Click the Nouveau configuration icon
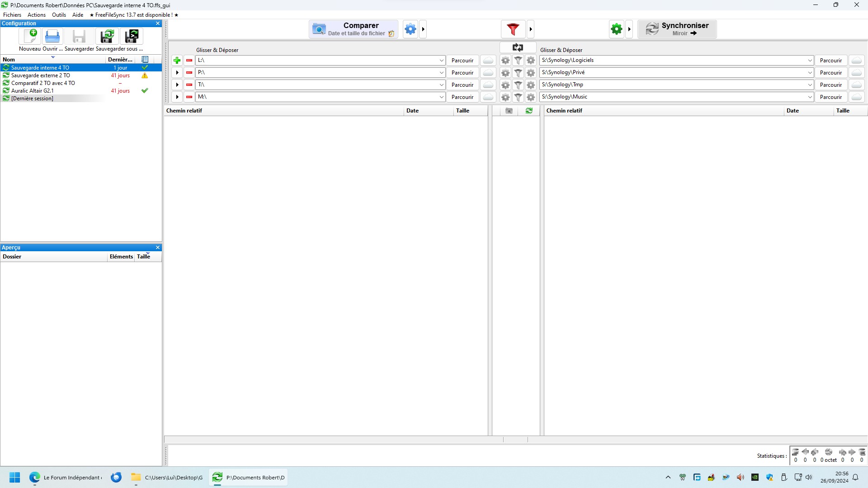 point(30,37)
